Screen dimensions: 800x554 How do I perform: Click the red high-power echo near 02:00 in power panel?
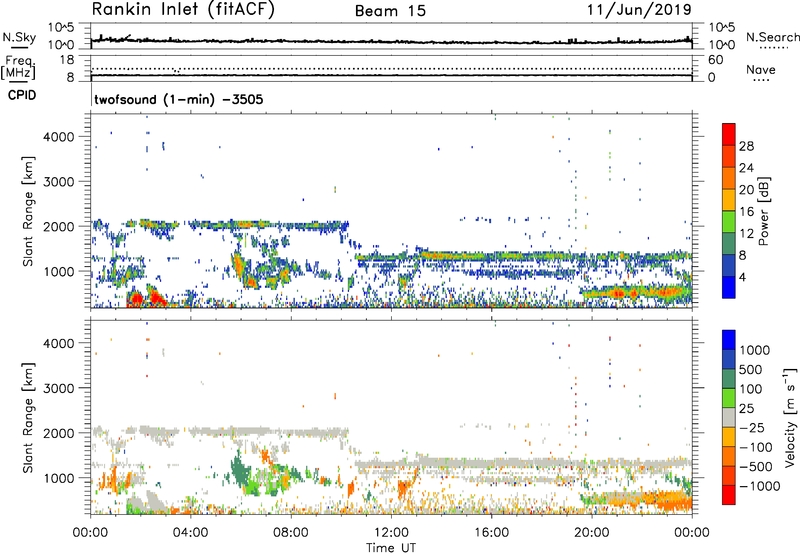[x=136, y=299]
